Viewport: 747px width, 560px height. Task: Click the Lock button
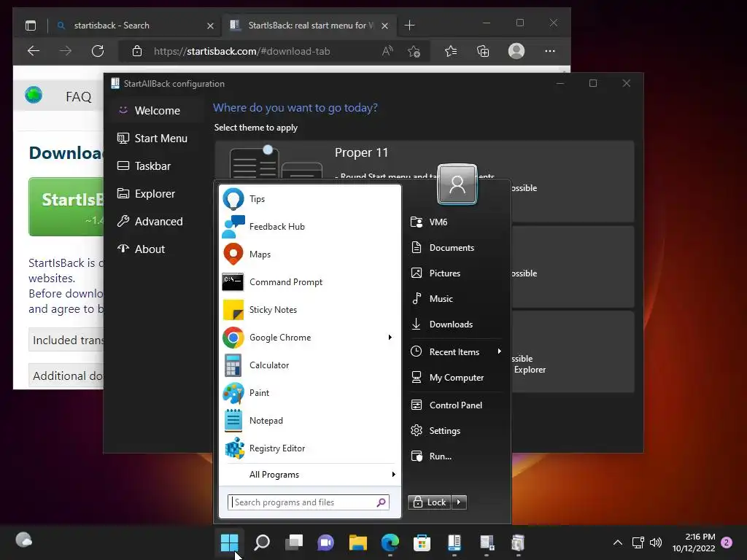point(429,502)
